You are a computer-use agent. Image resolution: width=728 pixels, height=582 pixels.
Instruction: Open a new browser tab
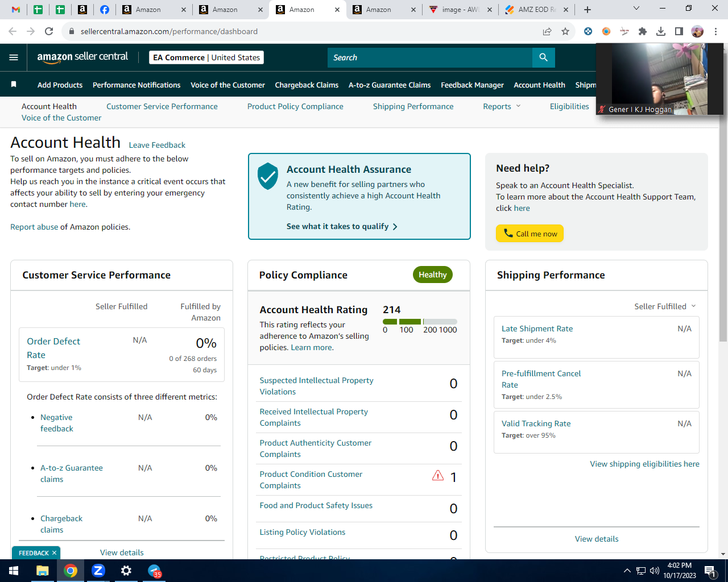(588, 10)
